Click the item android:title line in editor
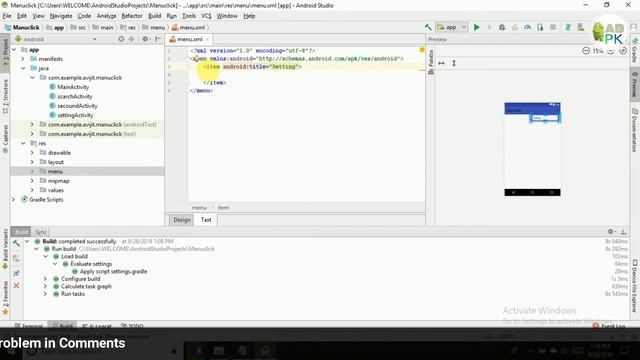Image resolution: width=640 pixels, height=360 pixels. pyautogui.click(x=252, y=67)
